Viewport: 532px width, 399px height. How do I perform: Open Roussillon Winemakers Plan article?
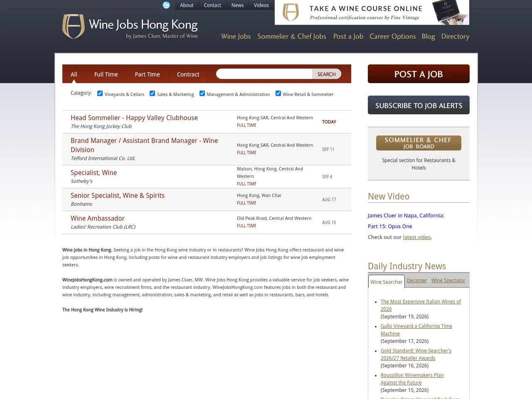tap(412, 379)
